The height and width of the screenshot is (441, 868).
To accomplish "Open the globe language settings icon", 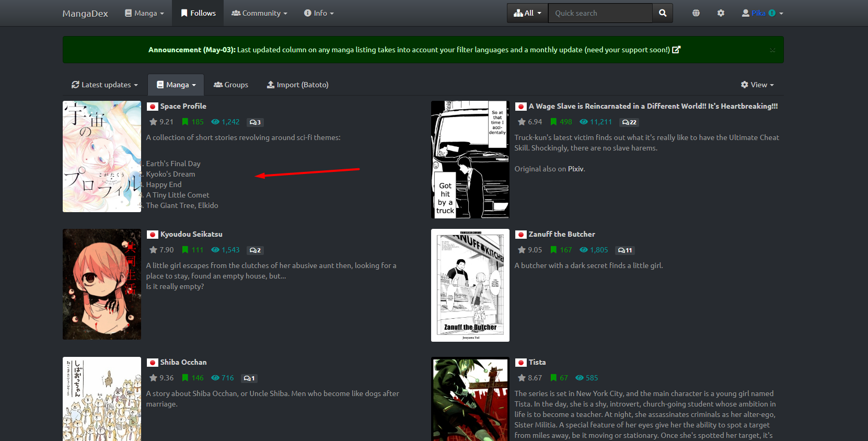I will tap(696, 13).
